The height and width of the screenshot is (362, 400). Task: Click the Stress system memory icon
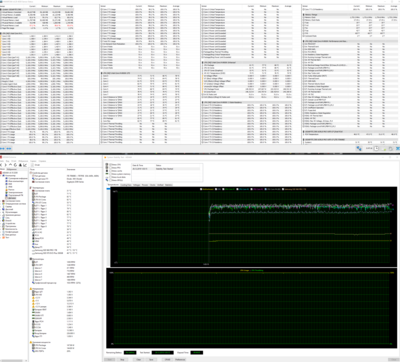pos(107,174)
